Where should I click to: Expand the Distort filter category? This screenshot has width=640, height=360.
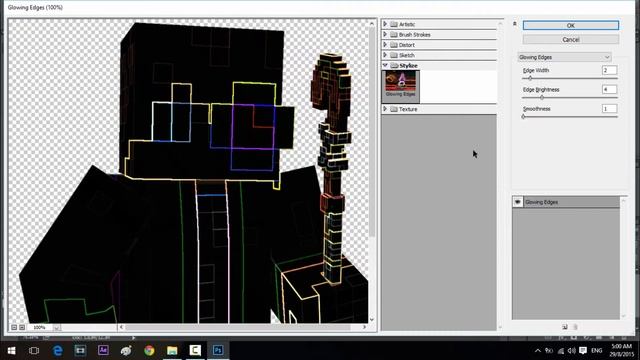pyautogui.click(x=385, y=44)
